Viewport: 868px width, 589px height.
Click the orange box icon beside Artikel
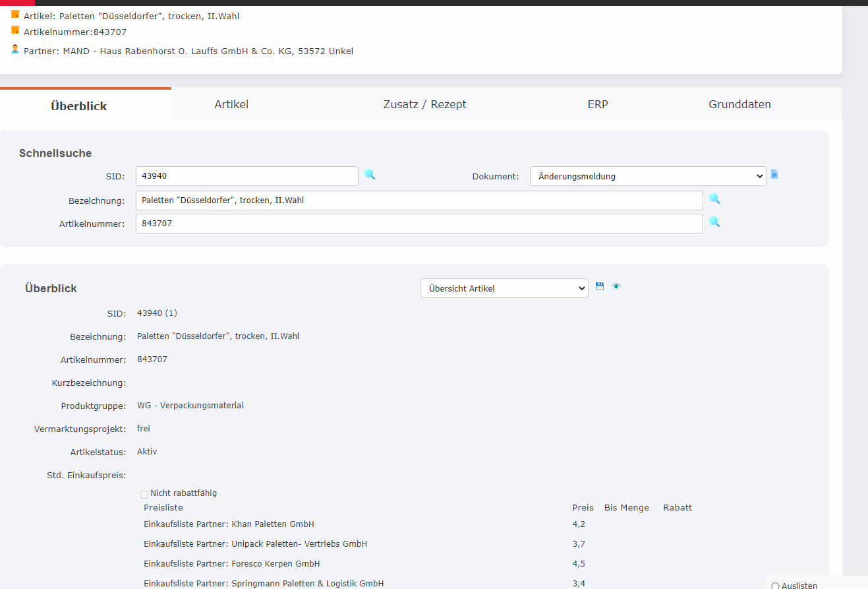click(15, 15)
